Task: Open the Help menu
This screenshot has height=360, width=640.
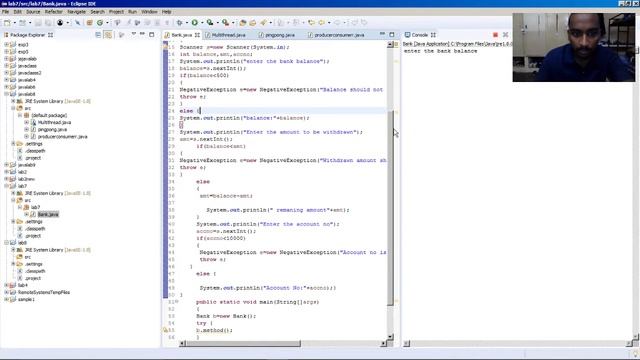Action: tap(167, 12)
